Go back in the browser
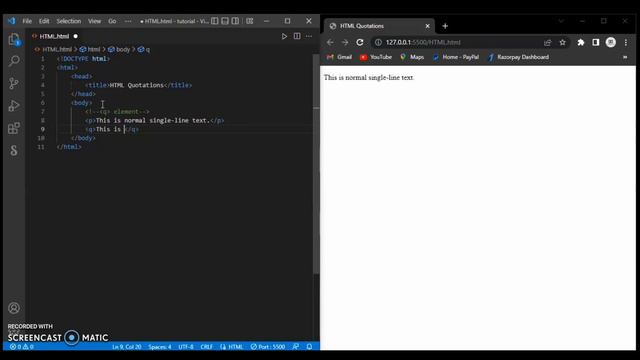The height and width of the screenshot is (360, 640). click(x=330, y=42)
